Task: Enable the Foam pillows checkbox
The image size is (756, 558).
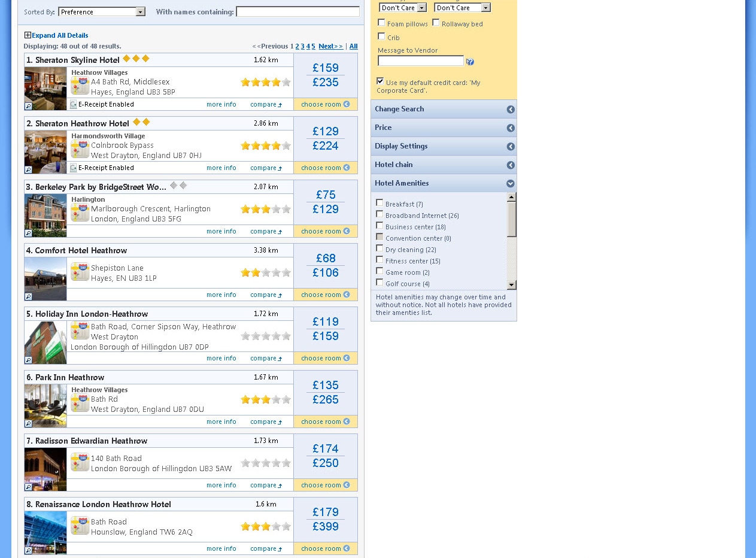Action: point(381,23)
